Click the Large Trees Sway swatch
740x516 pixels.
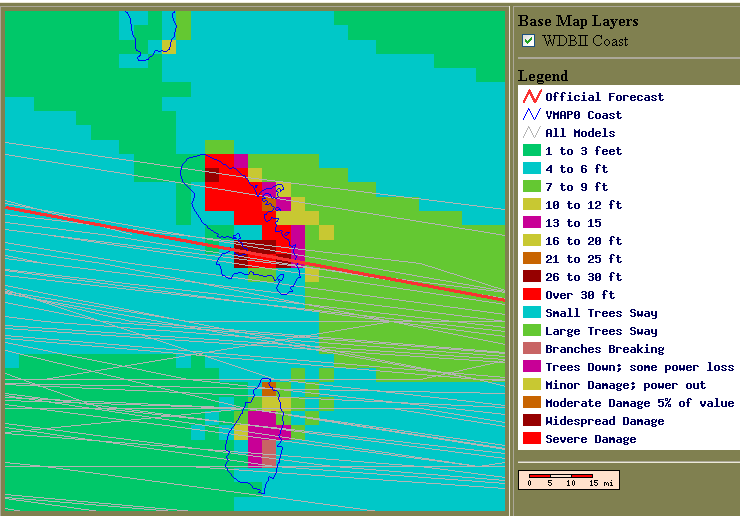pos(532,330)
